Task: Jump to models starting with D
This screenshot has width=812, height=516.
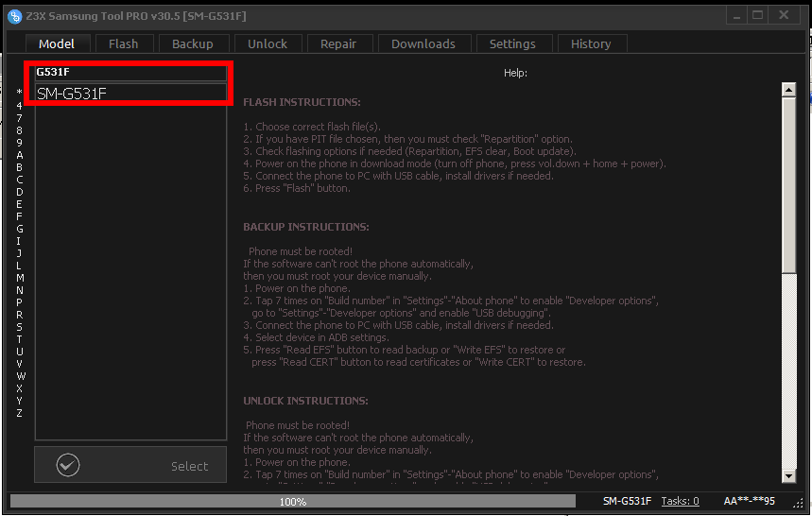Action: (x=19, y=192)
